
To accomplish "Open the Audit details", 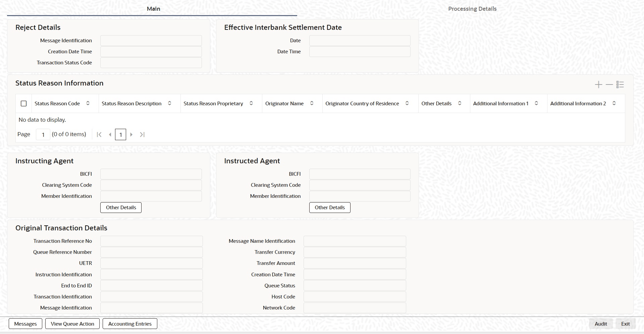I will pyautogui.click(x=601, y=324).
